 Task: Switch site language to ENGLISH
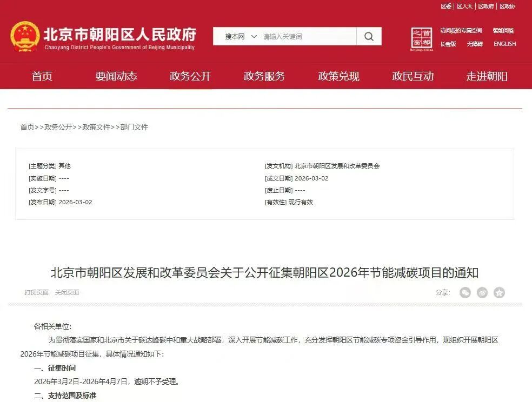(505, 44)
